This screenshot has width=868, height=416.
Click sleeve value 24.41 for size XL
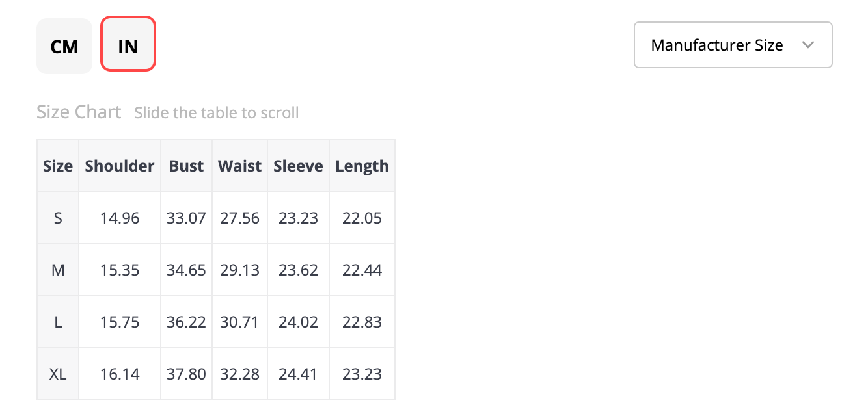tap(298, 374)
